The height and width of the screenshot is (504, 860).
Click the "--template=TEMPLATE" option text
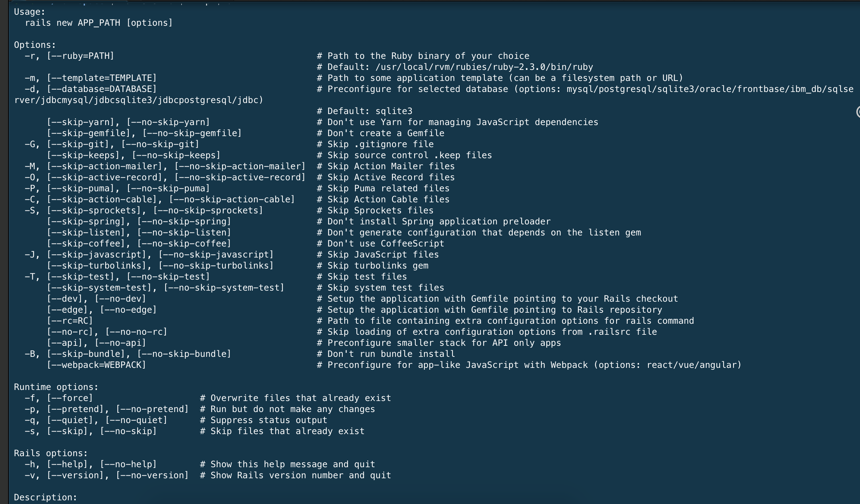pyautogui.click(x=102, y=78)
